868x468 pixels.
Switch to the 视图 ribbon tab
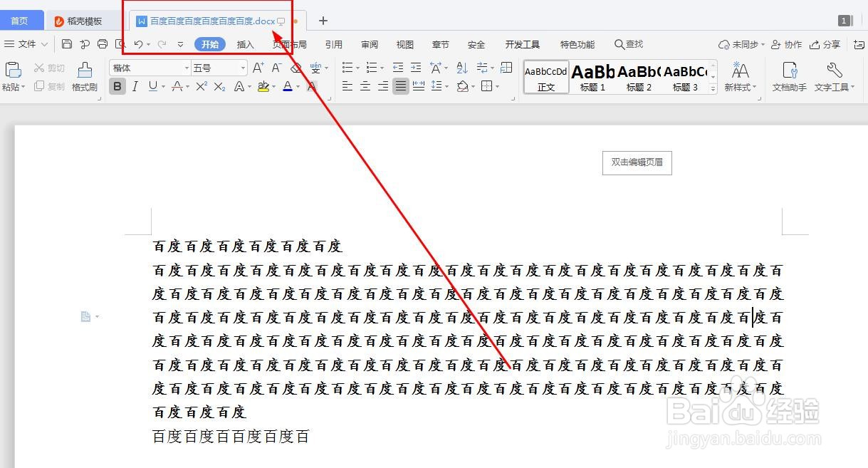405,44
